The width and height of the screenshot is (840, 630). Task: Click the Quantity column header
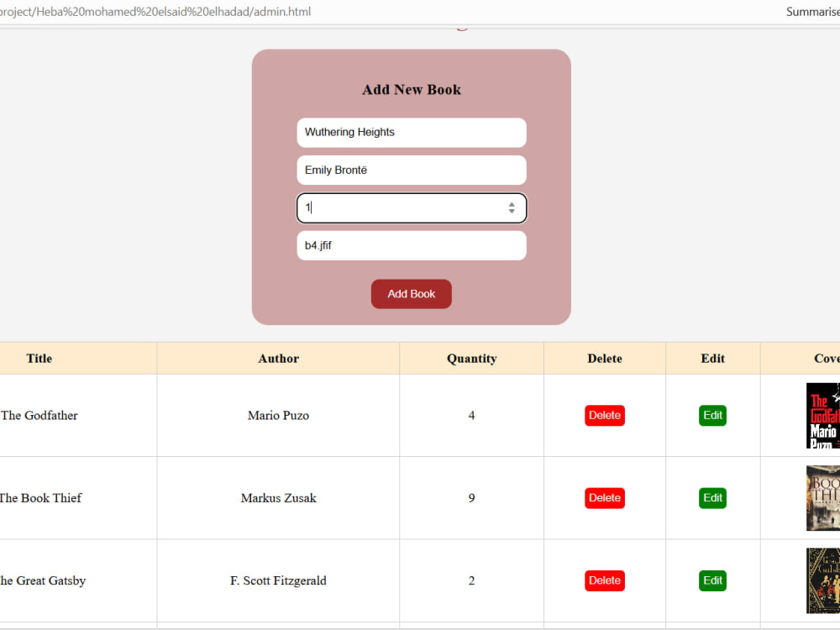tap(471, 359)
